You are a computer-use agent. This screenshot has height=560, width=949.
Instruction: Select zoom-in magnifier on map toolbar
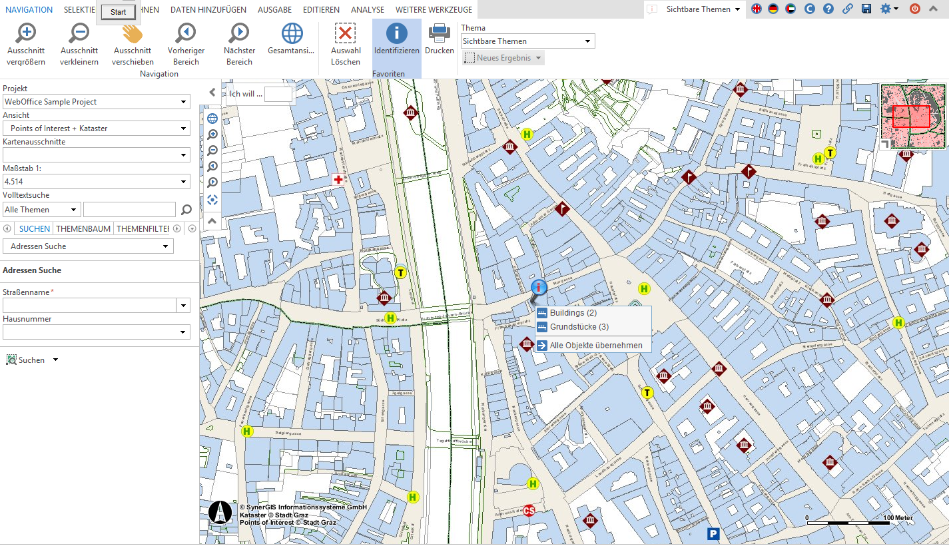click(x=212, y=134)
